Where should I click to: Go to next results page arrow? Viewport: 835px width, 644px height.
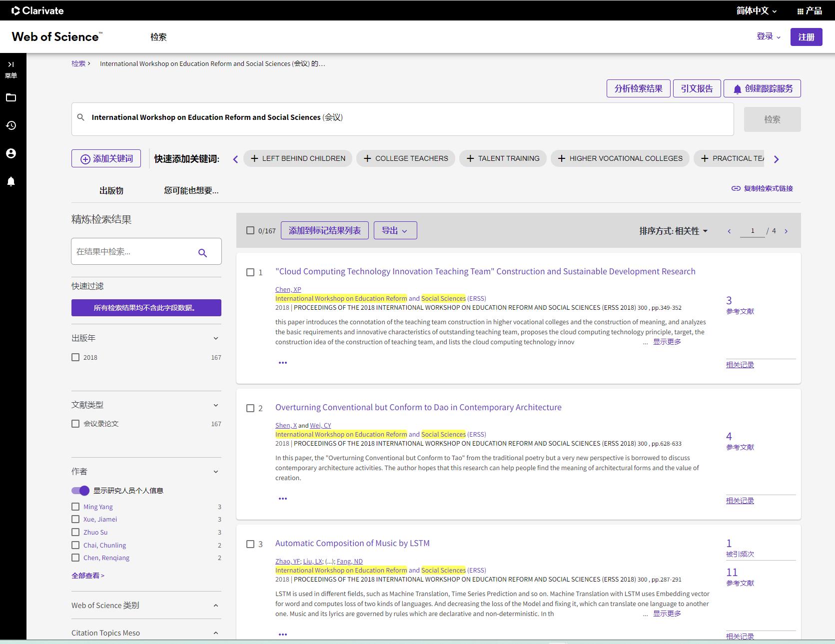[x=786, y=231]
